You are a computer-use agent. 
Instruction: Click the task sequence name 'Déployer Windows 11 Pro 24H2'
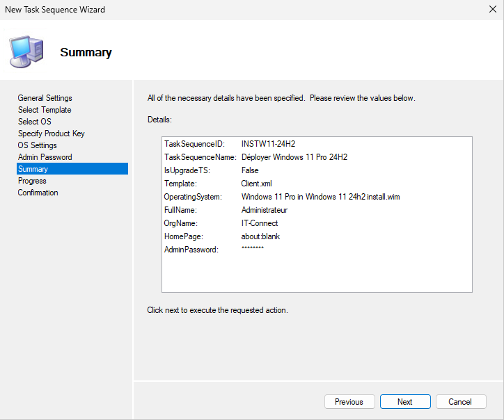[294, 157]
